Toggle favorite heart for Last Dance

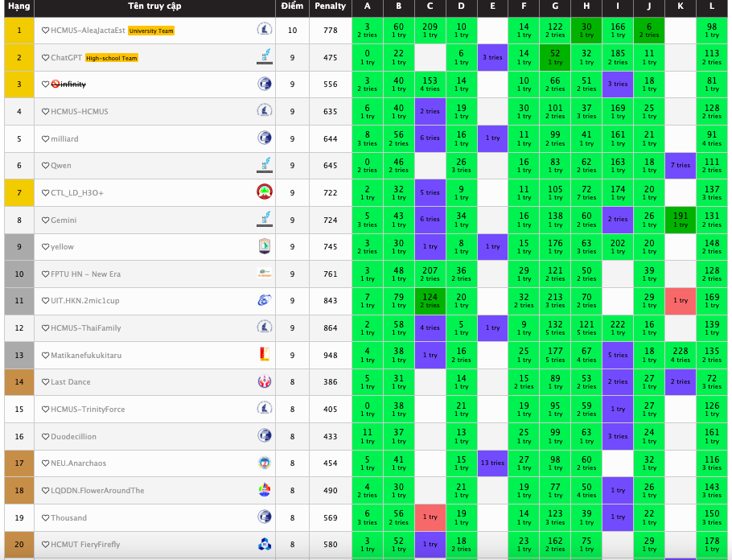[x=46, y=382]
